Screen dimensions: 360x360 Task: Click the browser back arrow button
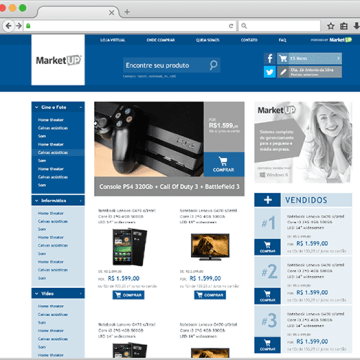point(9,26)
